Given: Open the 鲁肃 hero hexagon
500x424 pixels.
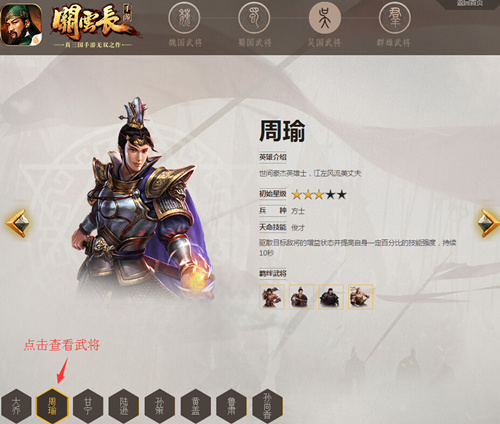Looking at the screenshot, I should (x=232, y=405).
